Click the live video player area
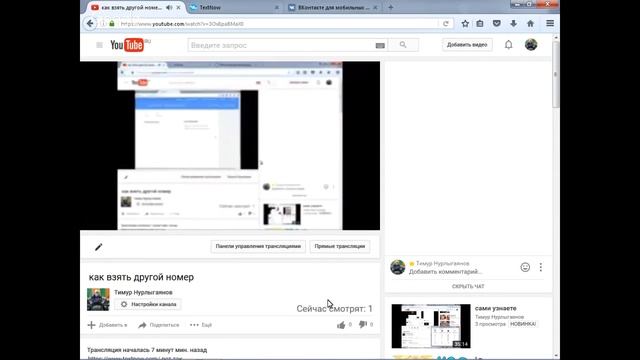The image size is (640, 360). pyautogui.click(x=230, y=146)
